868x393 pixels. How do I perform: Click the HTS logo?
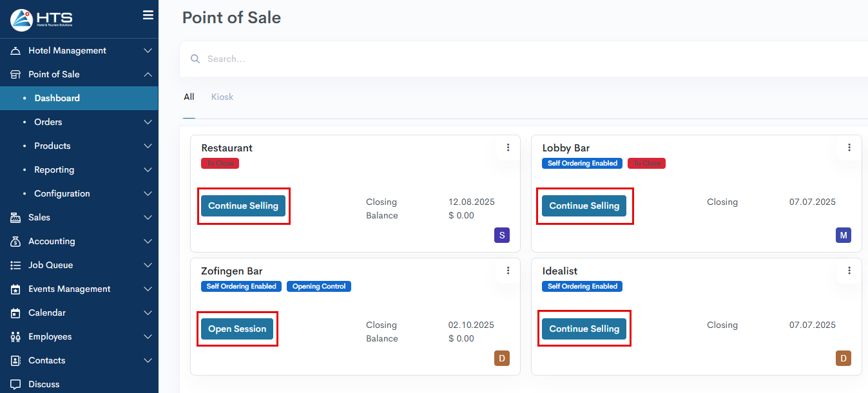[42, 20]
